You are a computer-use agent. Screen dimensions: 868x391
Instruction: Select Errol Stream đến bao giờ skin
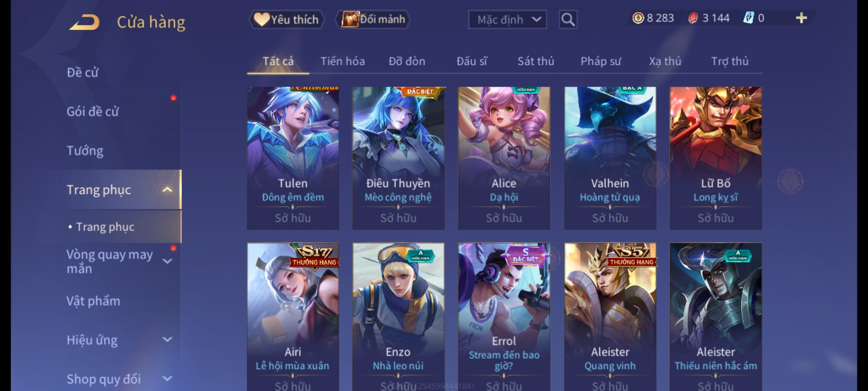(504, 317)
